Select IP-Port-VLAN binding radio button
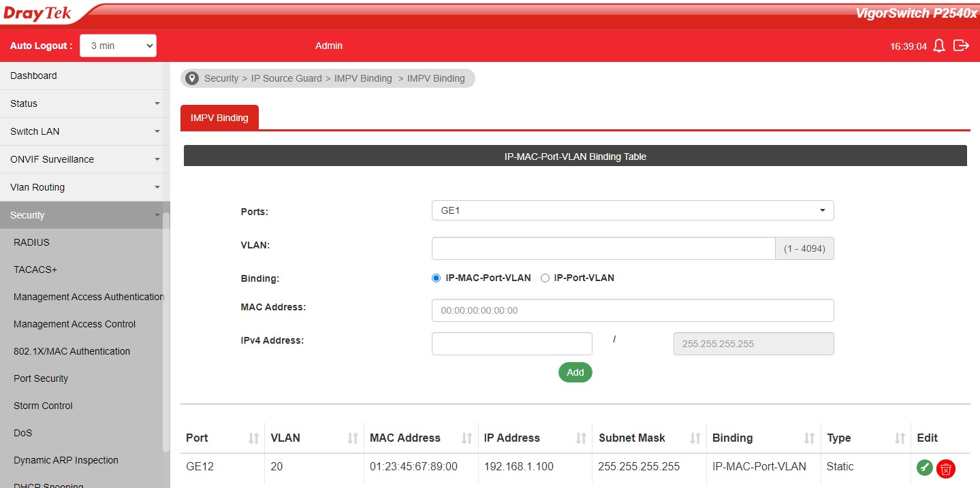The width and height of the screenshot is (980, 488). (545, 278)
